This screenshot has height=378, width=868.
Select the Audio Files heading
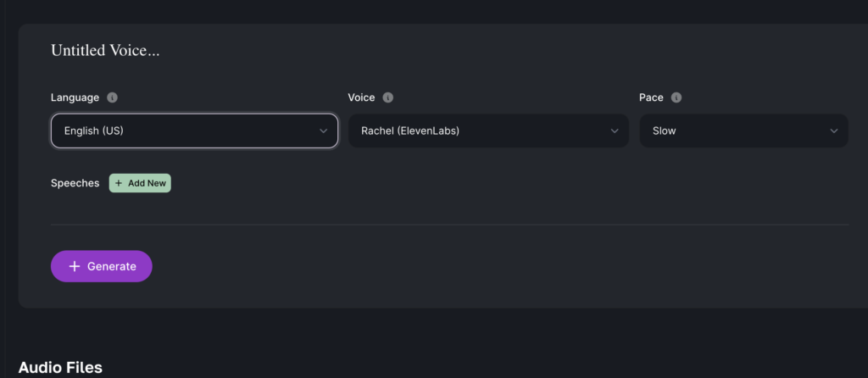point(60,367)
